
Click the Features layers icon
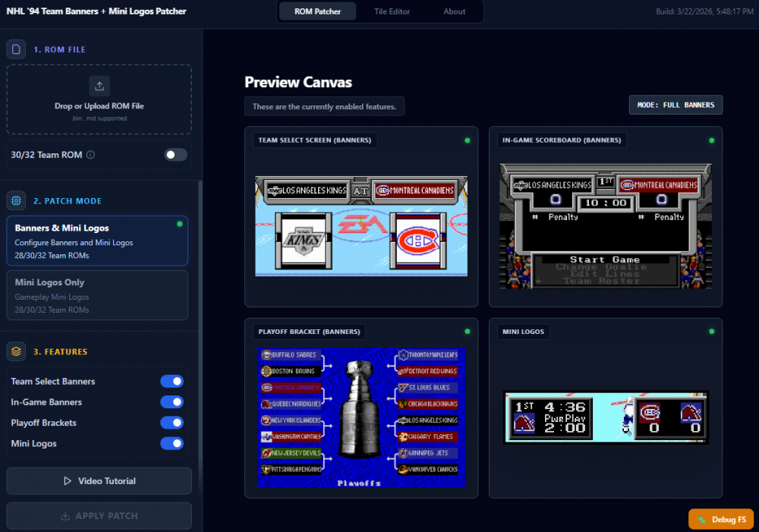pyautogui.click(x=17, y=351)
